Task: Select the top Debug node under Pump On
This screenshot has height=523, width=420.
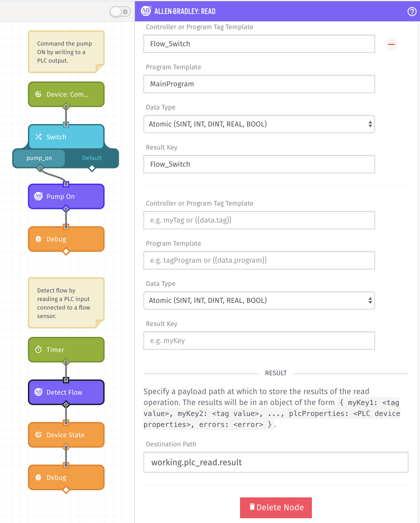Action: click(66, 239)
